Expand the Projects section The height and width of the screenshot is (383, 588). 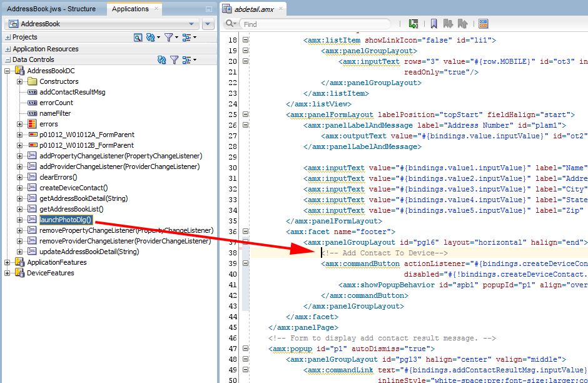(x=8, y=38)
